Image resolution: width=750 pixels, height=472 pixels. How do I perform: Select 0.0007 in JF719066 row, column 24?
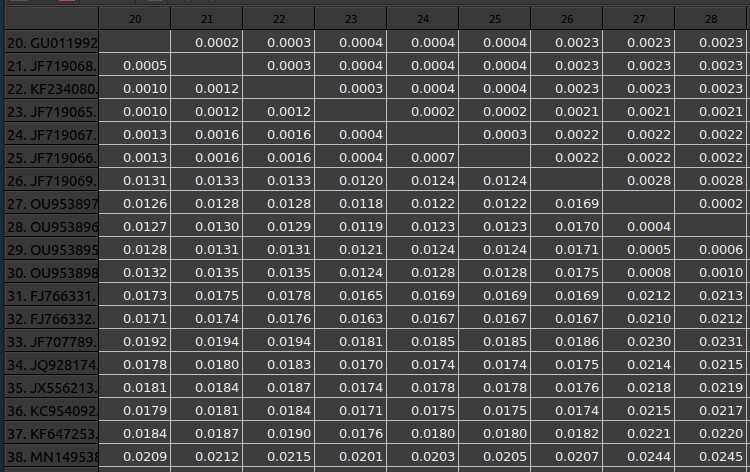pyautogui.click(x=423, y=157)
